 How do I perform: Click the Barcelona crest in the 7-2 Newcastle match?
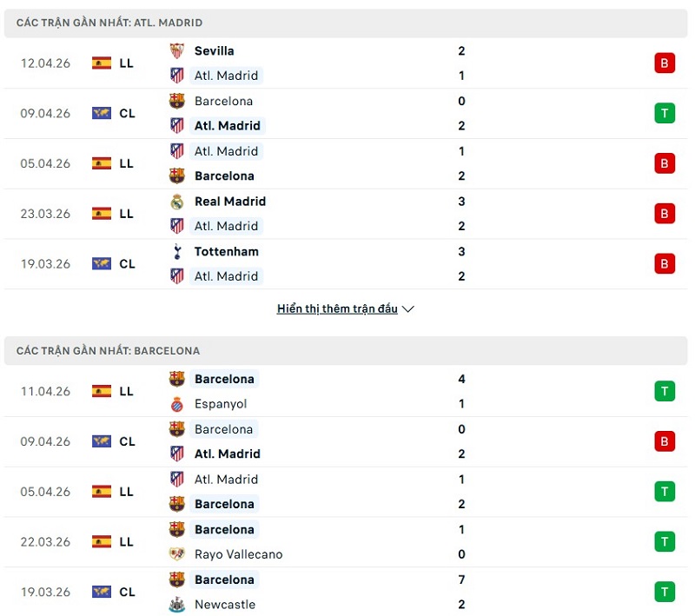176,579
